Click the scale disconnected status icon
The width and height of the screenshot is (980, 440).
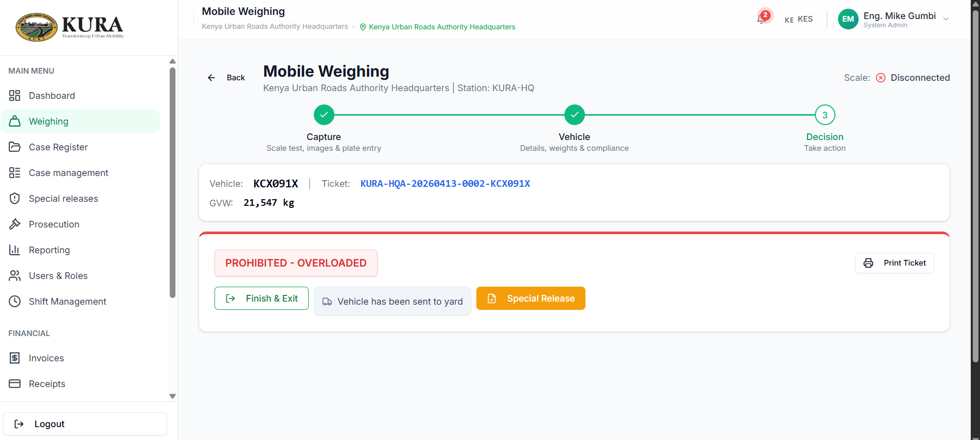[x=881, y=78]
